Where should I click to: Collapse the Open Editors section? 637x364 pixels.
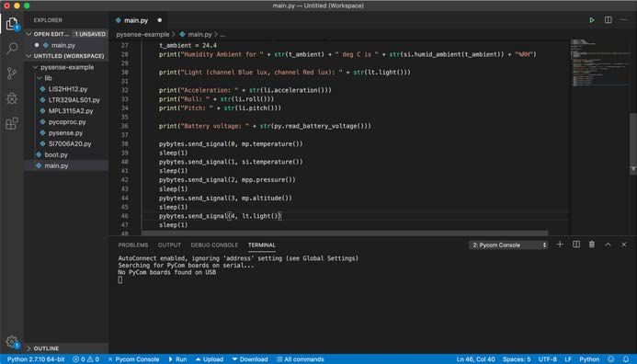[66, 34]
